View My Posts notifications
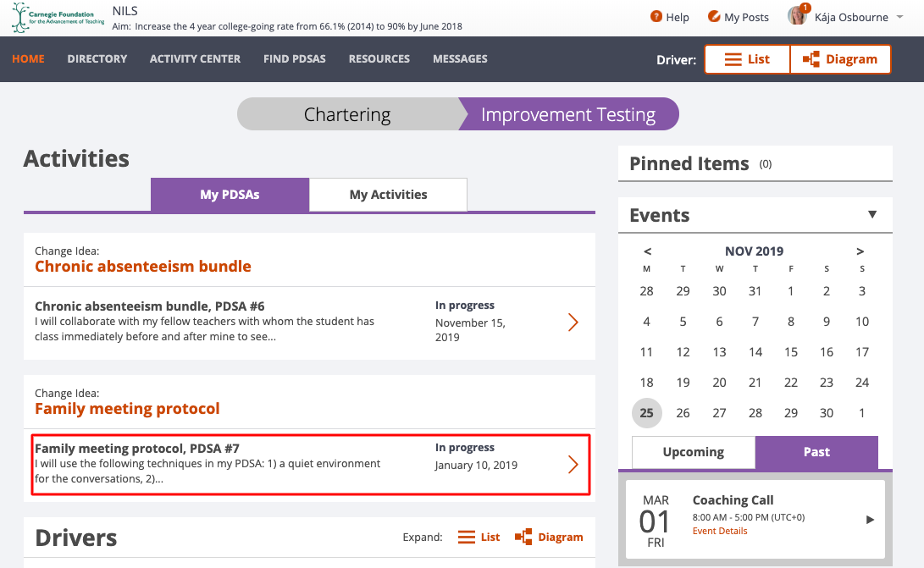Screen dimensions: 924x568 coord(738,16)
